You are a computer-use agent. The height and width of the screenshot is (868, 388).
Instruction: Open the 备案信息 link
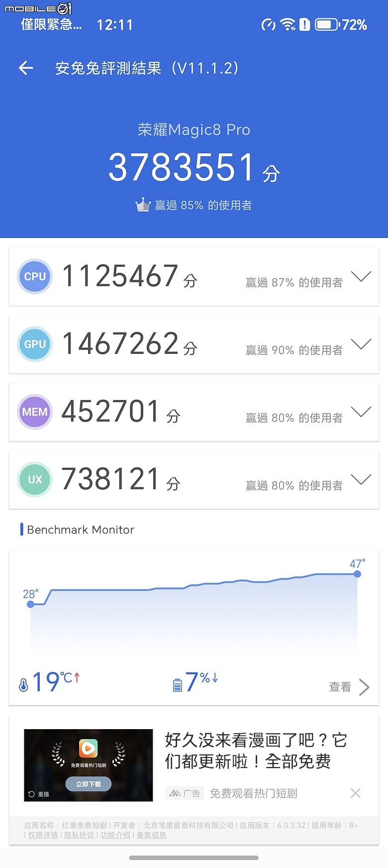pos(152,835)
